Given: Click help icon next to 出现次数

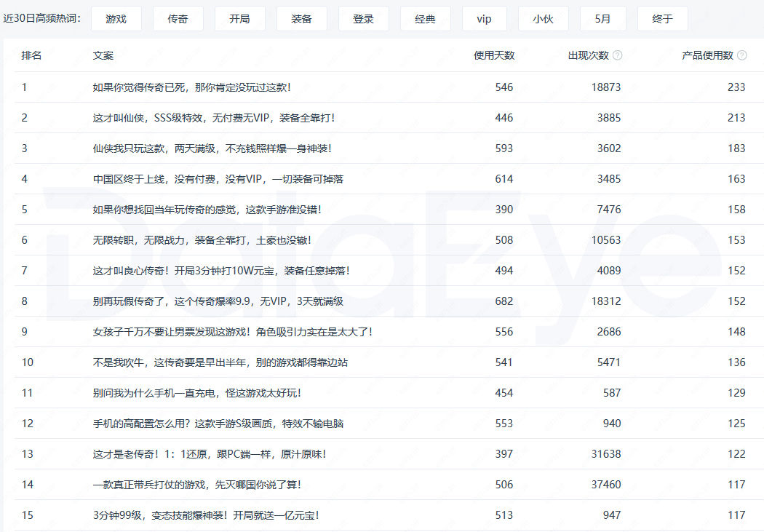Looking at the screenshot, I should [618, 55].
